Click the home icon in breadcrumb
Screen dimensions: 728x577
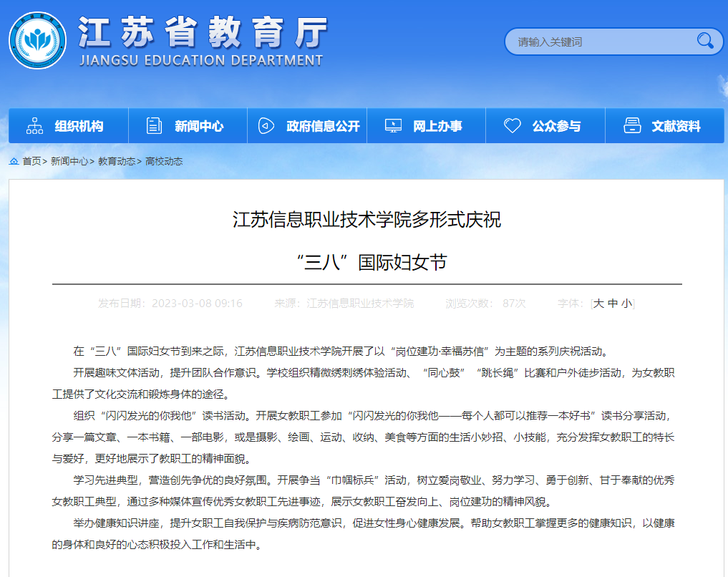14,161
